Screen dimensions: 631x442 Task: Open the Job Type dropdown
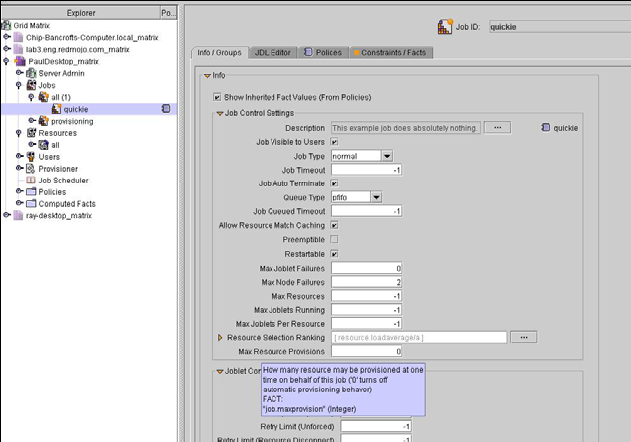387,156
